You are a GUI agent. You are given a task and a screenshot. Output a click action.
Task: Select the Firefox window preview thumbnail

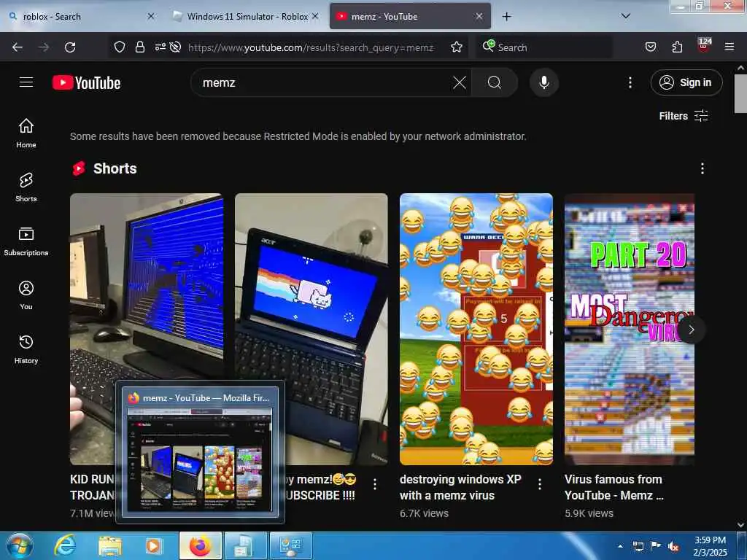200,451
